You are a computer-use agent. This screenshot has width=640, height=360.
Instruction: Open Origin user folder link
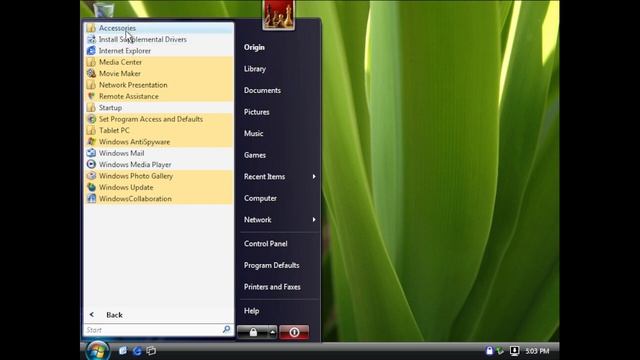point(254,47)
